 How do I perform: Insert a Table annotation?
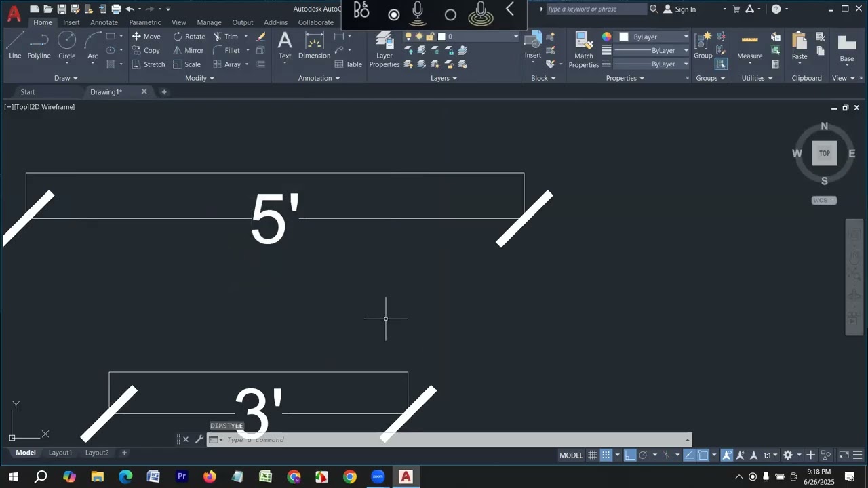(x=349, y=64)
